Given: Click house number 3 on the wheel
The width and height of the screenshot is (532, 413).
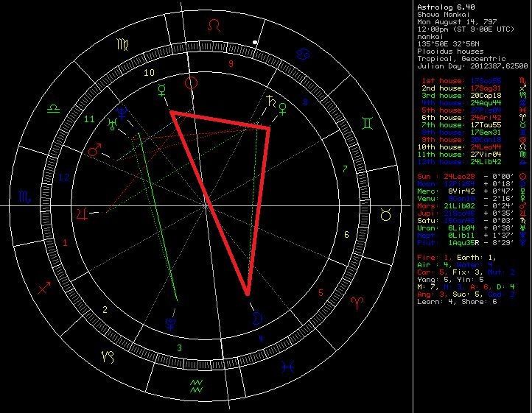Looking at the screenshot, I should pyautogui.click(x=180, y=347).
